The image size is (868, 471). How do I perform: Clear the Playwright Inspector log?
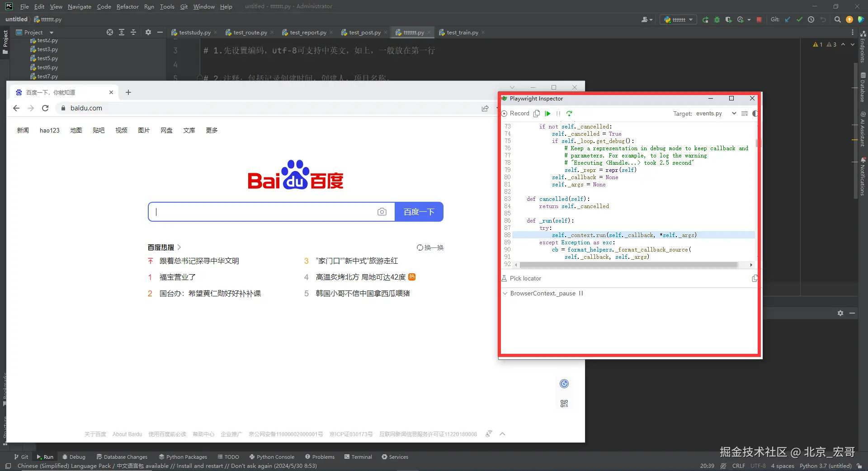pyautogui.click(x=745, y=114)
